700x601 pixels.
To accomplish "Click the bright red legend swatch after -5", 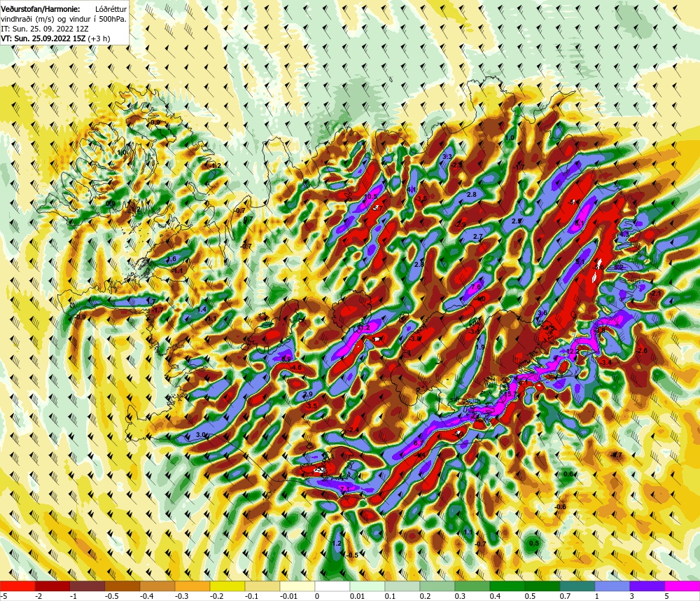I will 17,586.
